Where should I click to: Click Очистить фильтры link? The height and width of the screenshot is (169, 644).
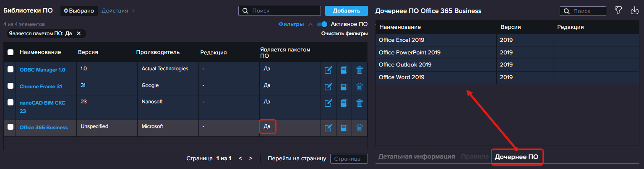344,33
